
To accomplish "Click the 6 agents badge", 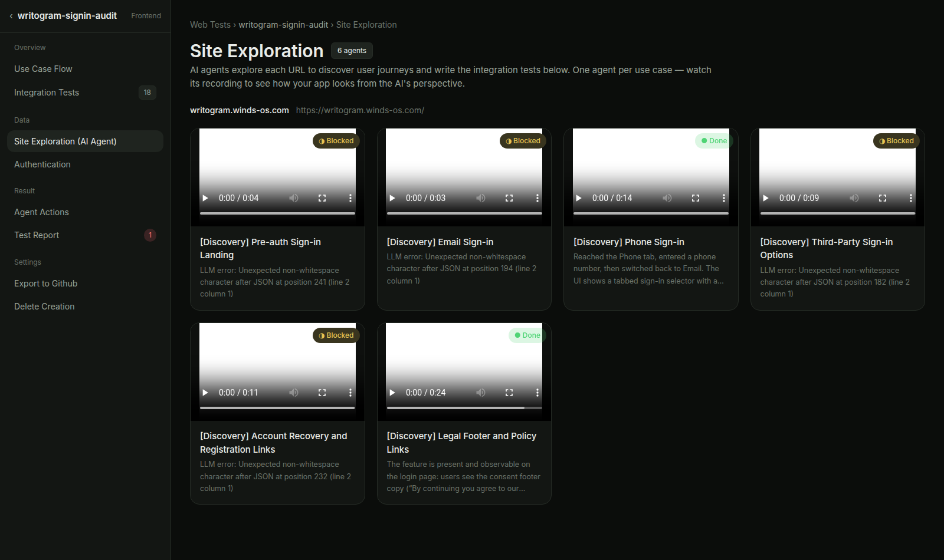I will pos(352,51).
